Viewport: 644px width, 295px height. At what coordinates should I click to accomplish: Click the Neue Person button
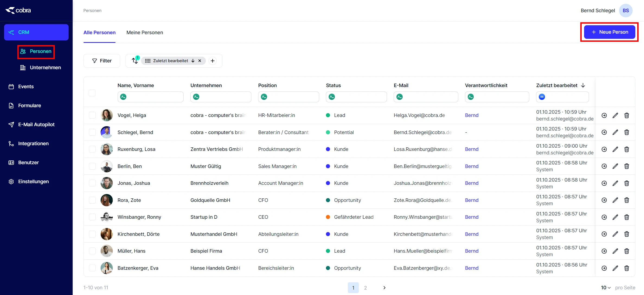(x=609, y=32)
